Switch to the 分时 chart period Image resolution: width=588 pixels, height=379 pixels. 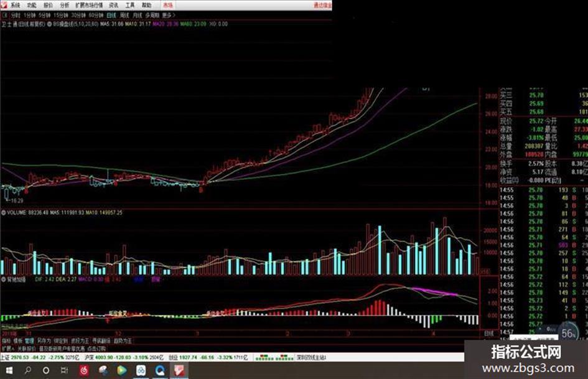point(16,16)
